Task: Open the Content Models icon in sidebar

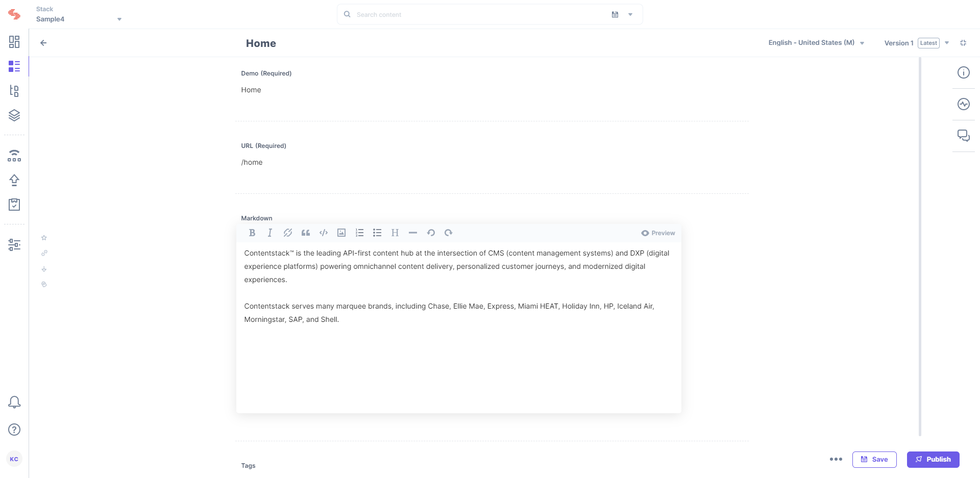Action: click(x=14, y=91)
